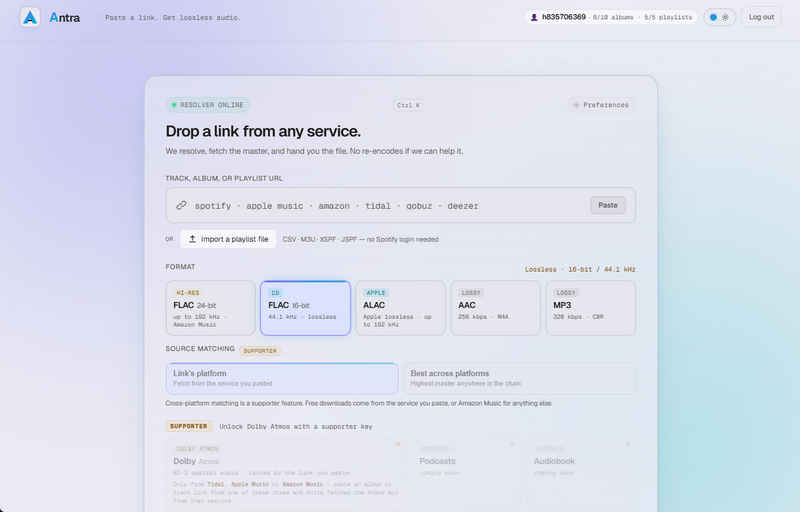Click the Log out button

(x=761, y=17)
